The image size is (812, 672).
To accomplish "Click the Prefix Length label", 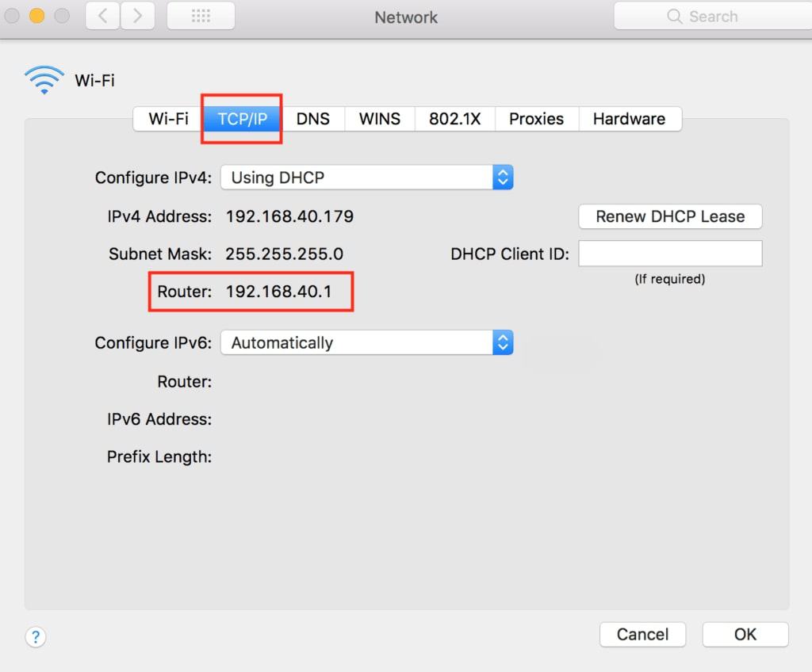I will [159, 457].
